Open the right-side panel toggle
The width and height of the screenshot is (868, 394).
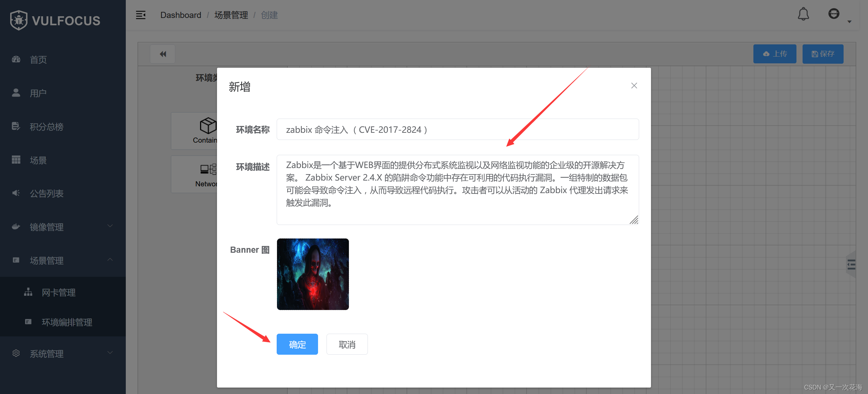point(851,264)
